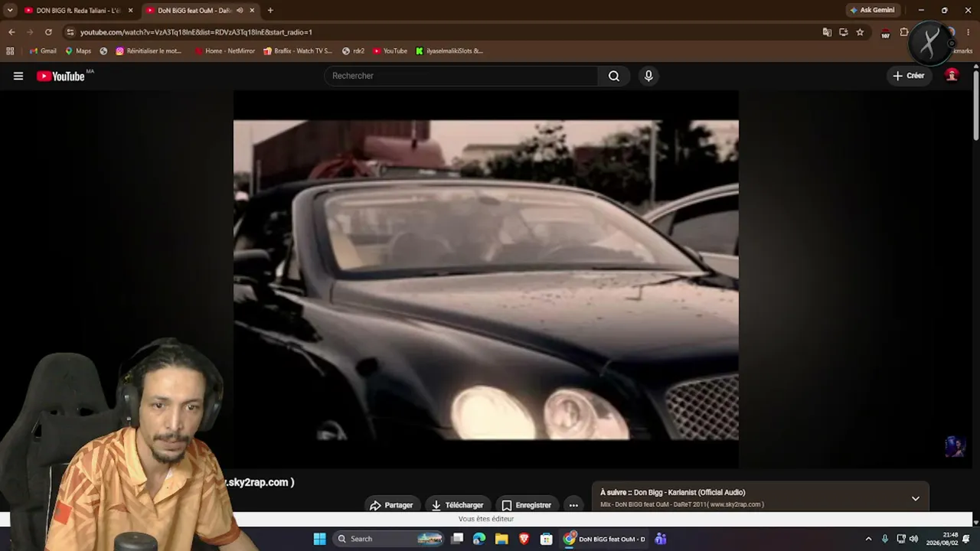Click the microphone tray icon
The width and height of the screenshot is (980, 551).
(x=885, y=539)
